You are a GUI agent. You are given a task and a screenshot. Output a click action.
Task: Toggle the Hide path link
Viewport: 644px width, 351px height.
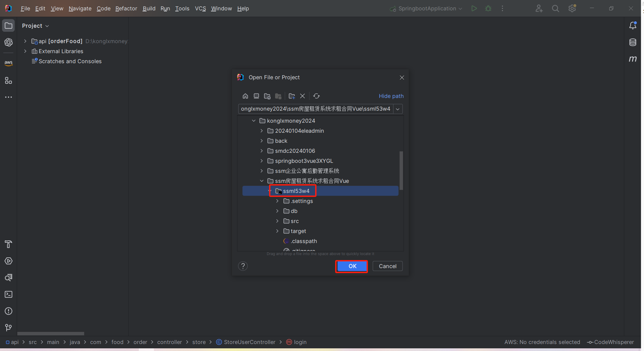coord(391,96)
